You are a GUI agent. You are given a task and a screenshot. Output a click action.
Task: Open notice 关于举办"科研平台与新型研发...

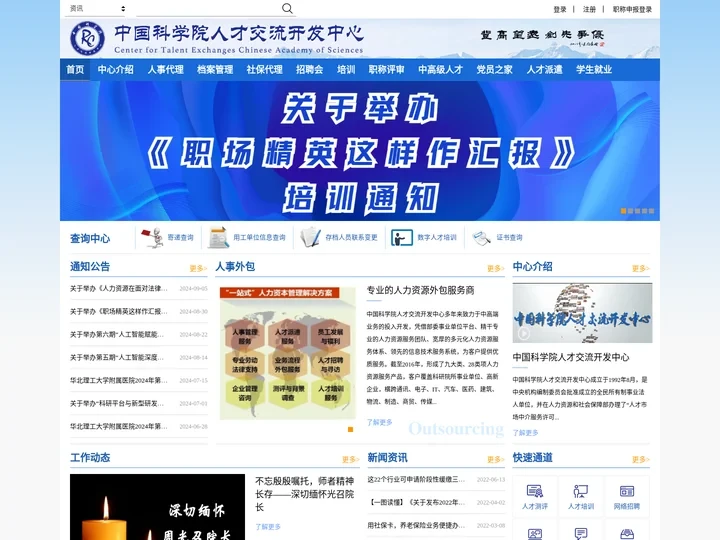[x=117, y=403]
